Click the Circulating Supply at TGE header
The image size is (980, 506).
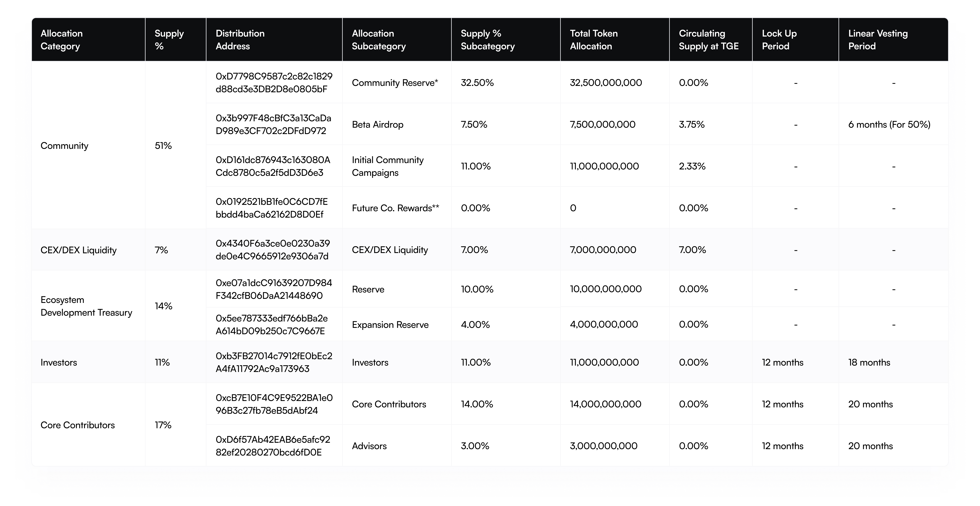[x=708, y=40]
